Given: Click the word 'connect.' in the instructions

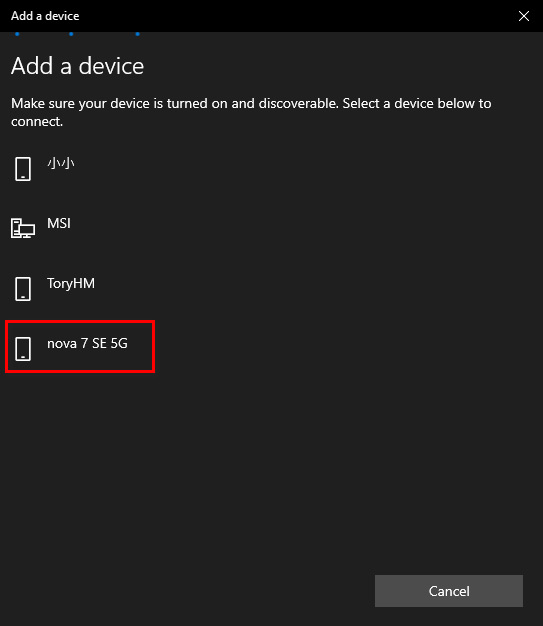Looking at the screenshot, I should point(37,121).
